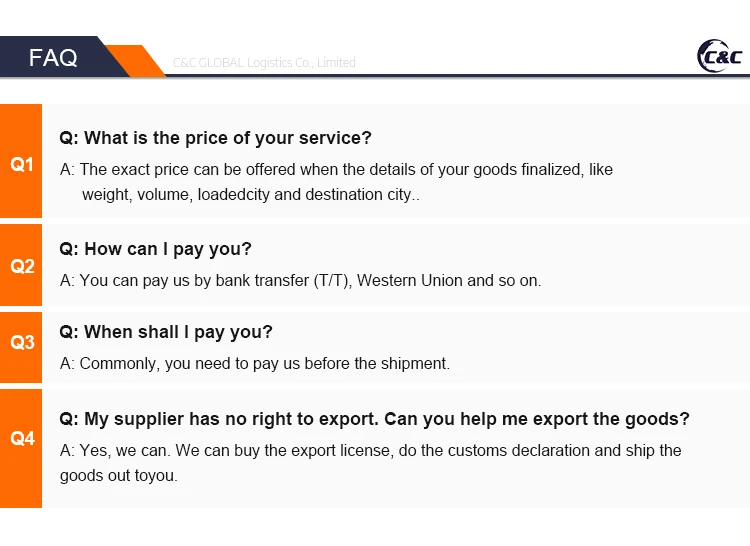
Task: Click the C&C GLOBAL Logistics company name
Action: pos(264,62)
